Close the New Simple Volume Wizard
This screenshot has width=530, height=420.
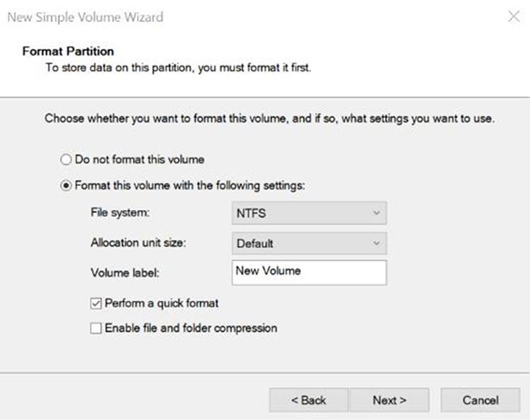(514, 17)
